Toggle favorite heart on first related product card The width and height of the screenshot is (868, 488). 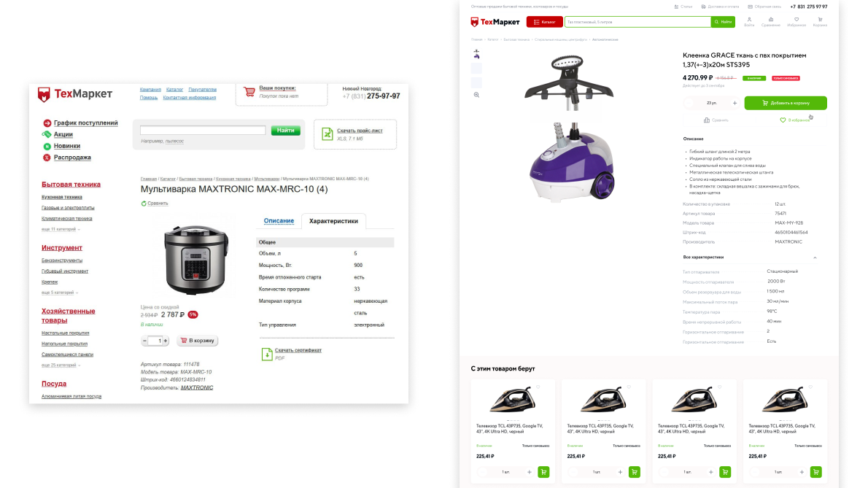coord(538,387)
